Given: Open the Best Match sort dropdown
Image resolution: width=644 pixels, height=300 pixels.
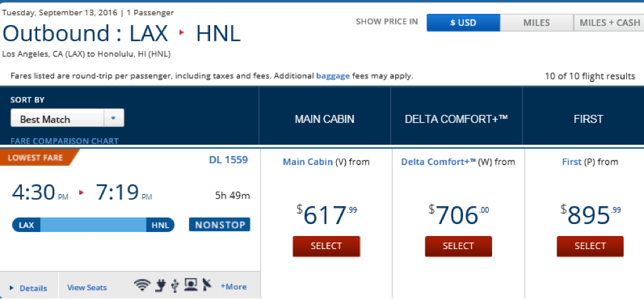Looking at the screenshot, I should 67,119.
